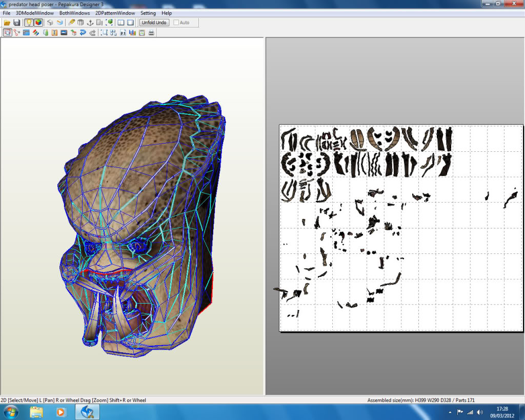
Task: Select the orange T text input tool
Action: point(54,32)
